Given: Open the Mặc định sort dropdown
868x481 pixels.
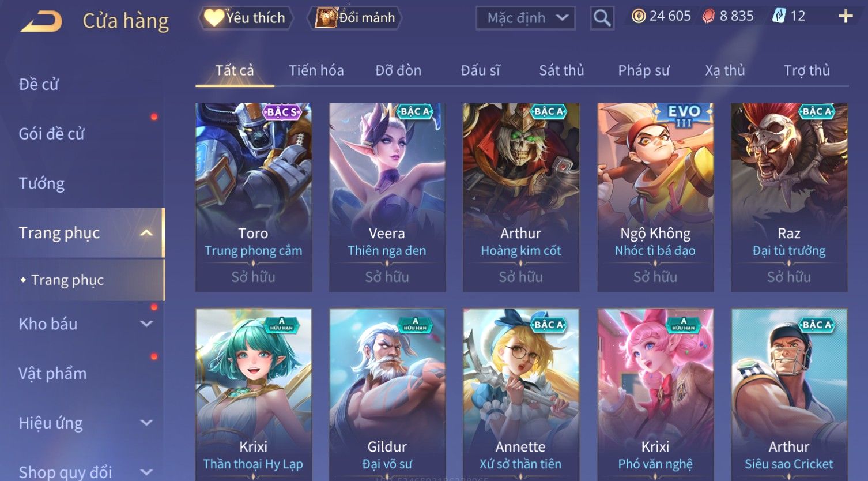Looking at the screenshot, I should pyautogui.click(x=526, y=18).
